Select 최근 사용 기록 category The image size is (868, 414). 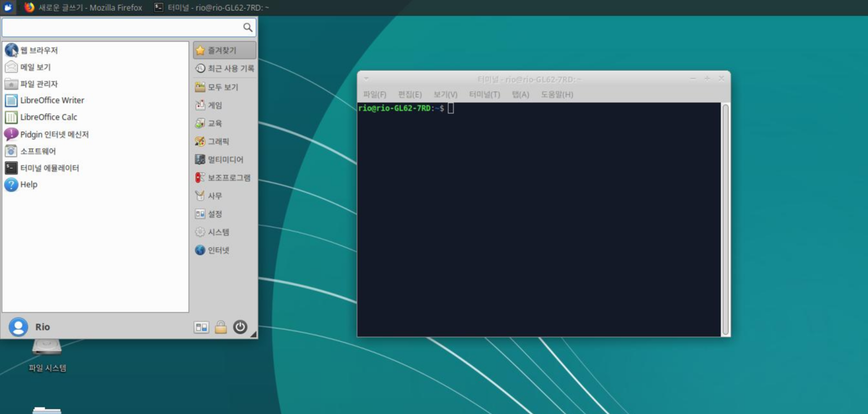point(224,68)
